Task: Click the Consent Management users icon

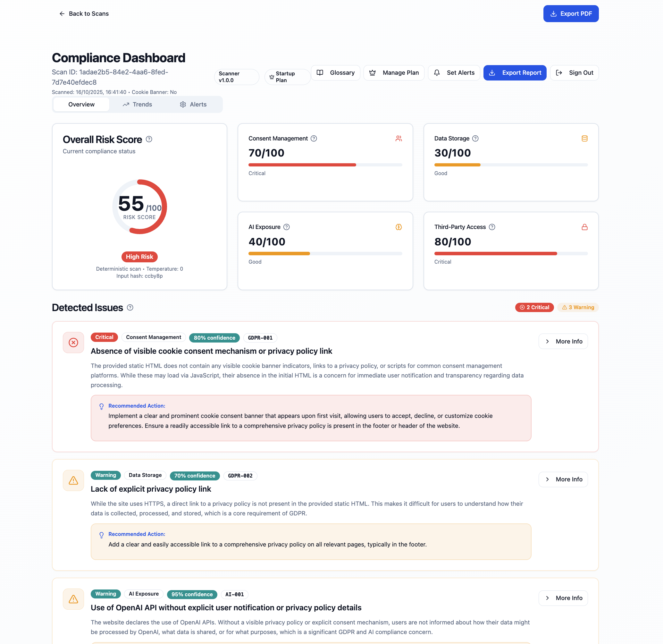Action: (399, 139)
